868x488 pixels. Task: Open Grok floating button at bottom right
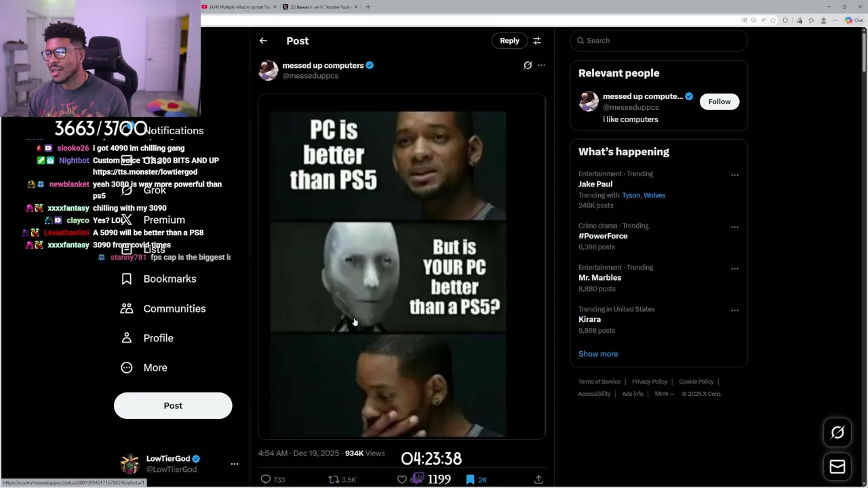pyautogui.click(x=837, y=432)
